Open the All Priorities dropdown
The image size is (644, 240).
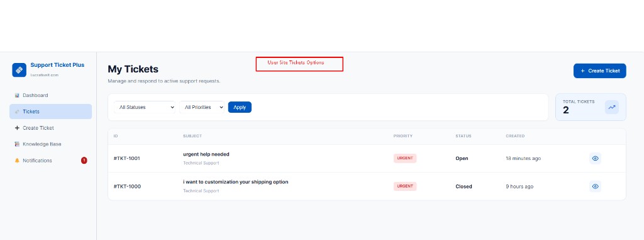(202, 107)
